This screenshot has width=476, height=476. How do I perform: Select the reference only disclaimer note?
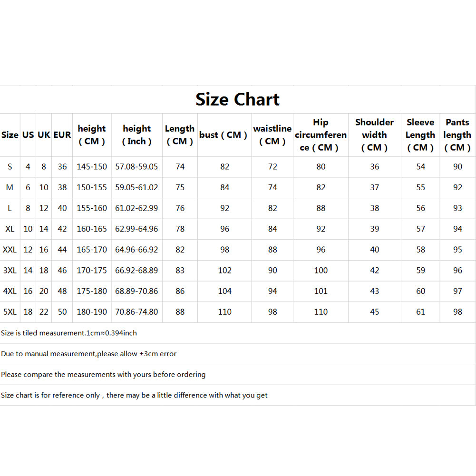click(x=134, y=395)
